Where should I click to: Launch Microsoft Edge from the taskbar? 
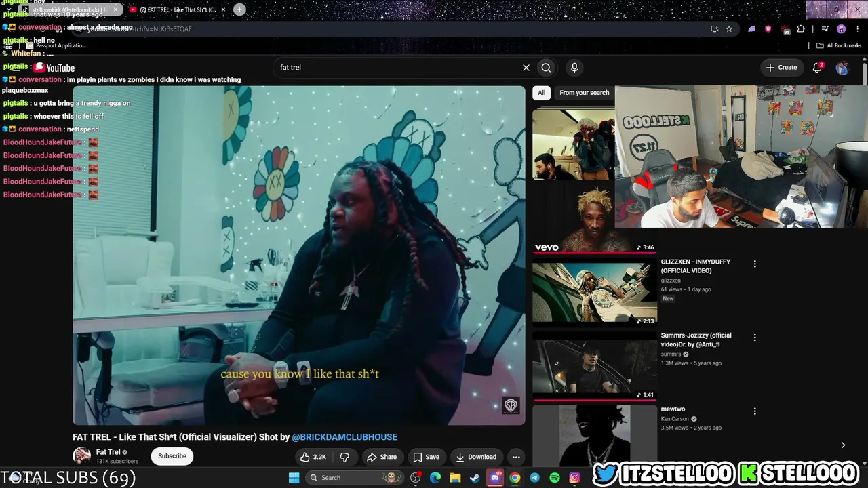pyautogui.click(x=435, y=478)
